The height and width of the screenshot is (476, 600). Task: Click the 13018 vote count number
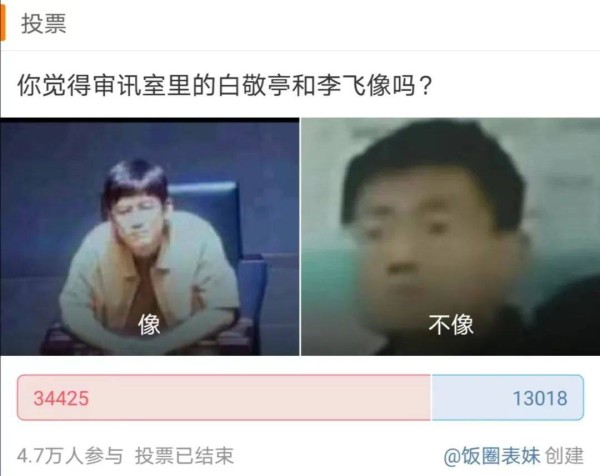point(540,398)
